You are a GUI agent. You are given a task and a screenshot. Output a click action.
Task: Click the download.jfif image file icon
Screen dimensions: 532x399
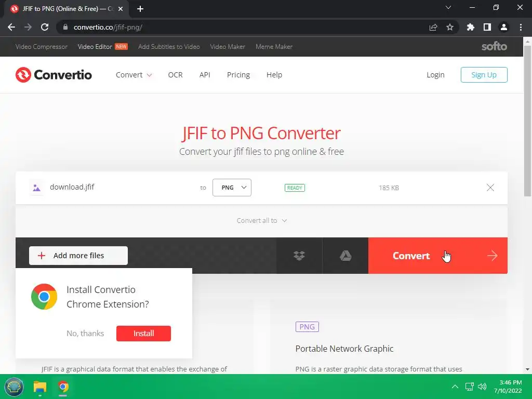(x=37, y=188)
